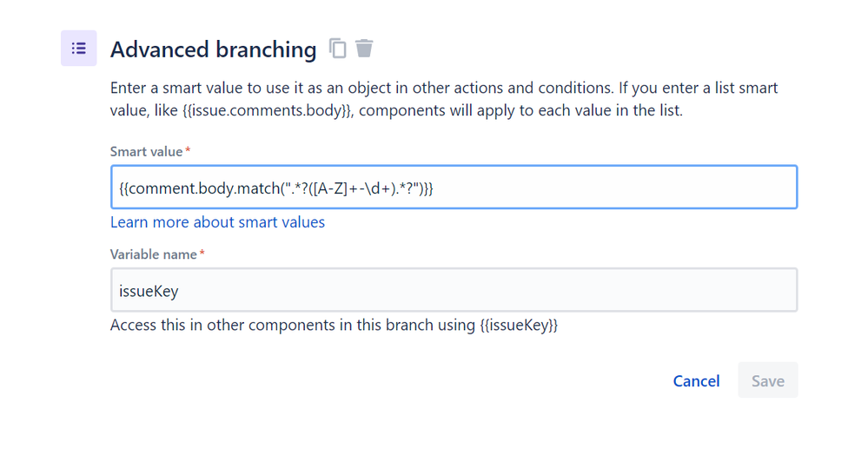Duplicate this branch with the copy icon
The image size is (868, 455).
pos(338,48)
